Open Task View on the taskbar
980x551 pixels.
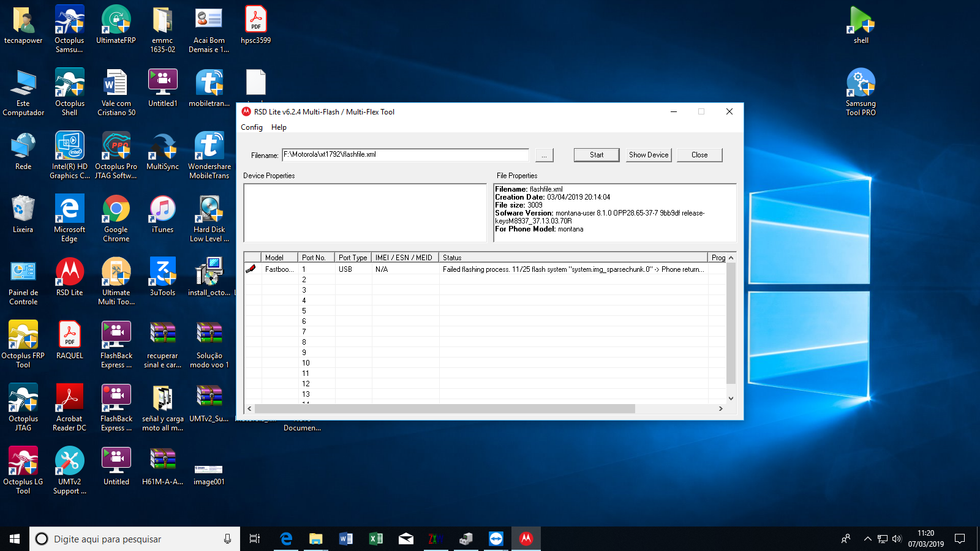pyautogui.click(x=255, y=539)
